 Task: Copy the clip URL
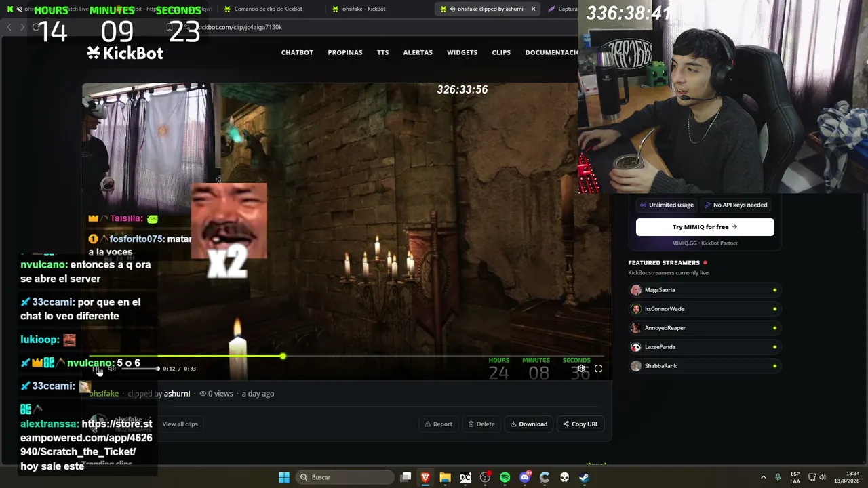click(580, 424)
